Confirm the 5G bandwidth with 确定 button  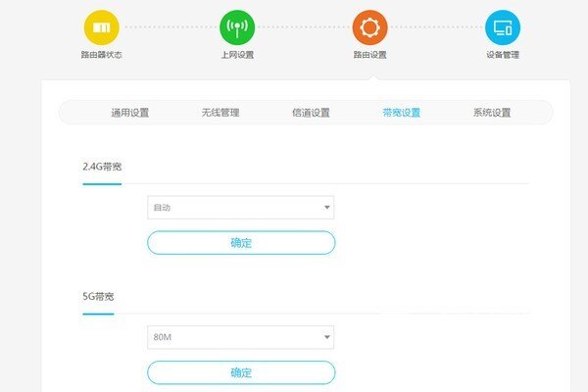point(241,372)
